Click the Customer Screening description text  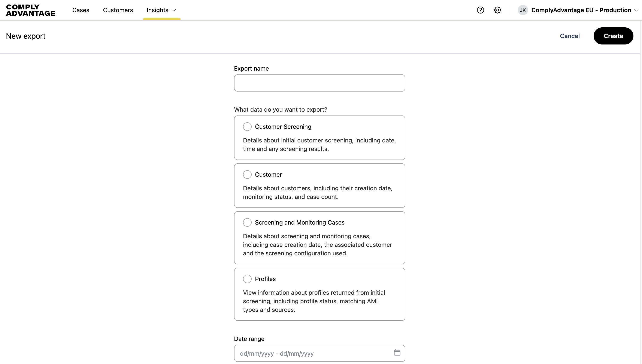(x=319, y=145)
